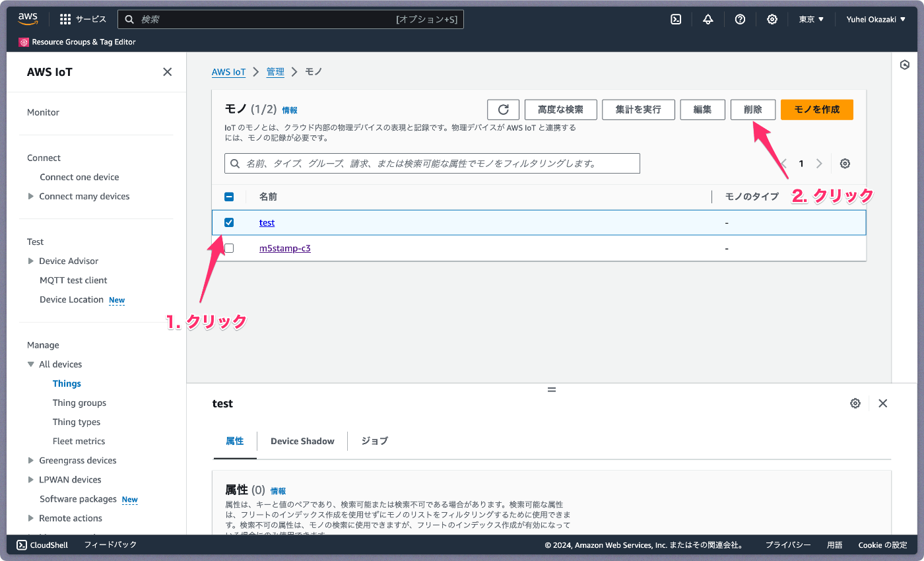Switch to the ジョブ tab
This screenshot has width=924, height=561.
374,441
